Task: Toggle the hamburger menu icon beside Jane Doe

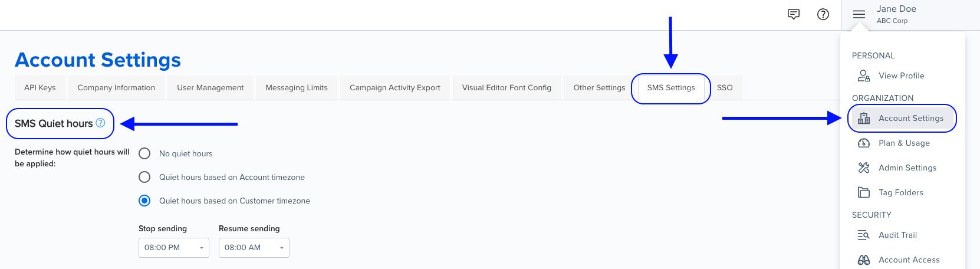Action: pos(859,15)
